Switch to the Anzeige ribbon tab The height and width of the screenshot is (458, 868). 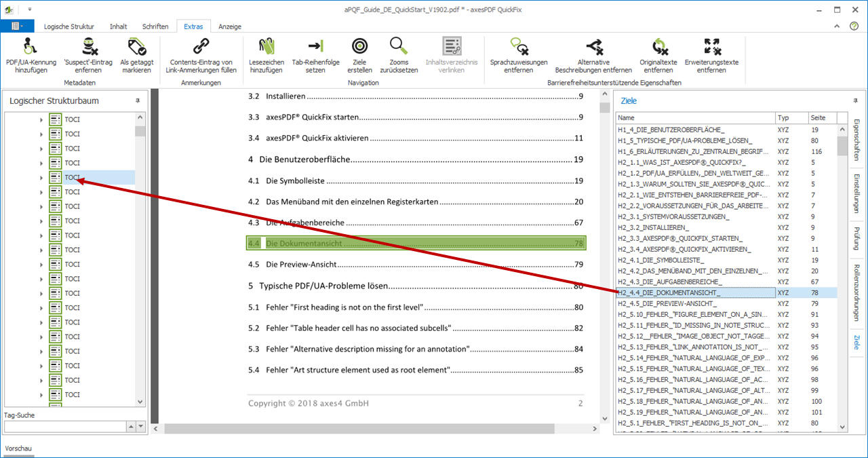[230, 26]
